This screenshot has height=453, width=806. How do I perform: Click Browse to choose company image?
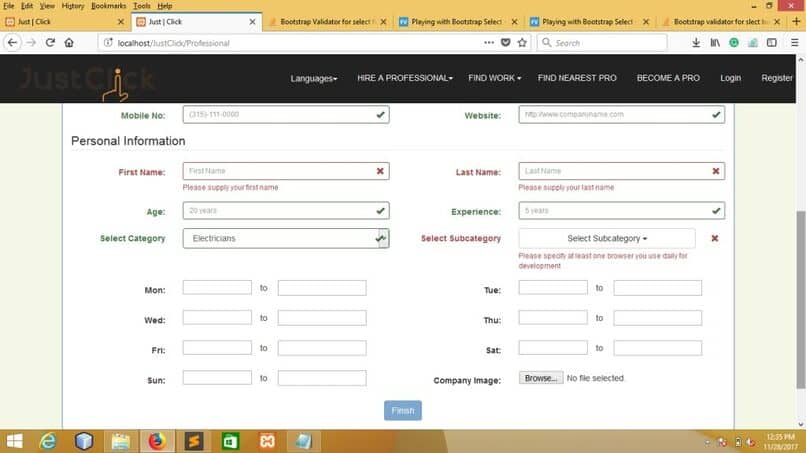[x=540, y=377]
